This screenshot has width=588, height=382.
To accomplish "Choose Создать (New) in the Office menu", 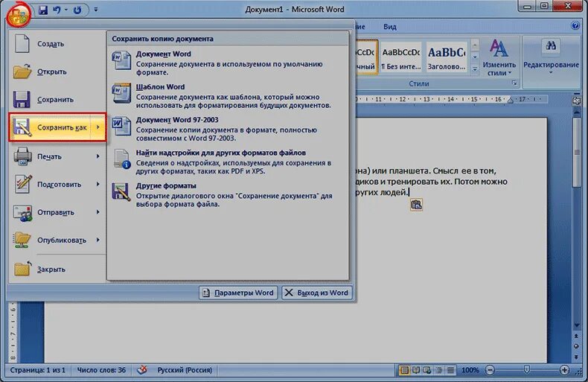I will pos(57,44).
